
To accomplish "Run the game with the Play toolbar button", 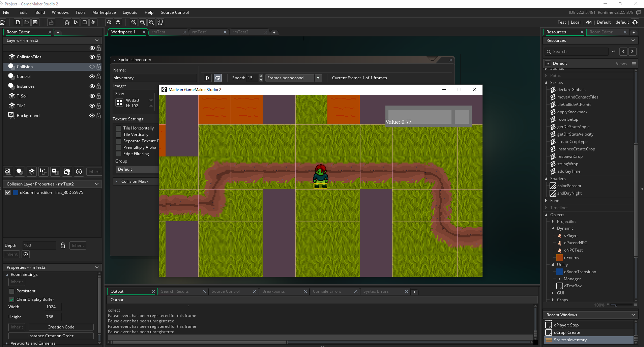I will coord(76,22).
